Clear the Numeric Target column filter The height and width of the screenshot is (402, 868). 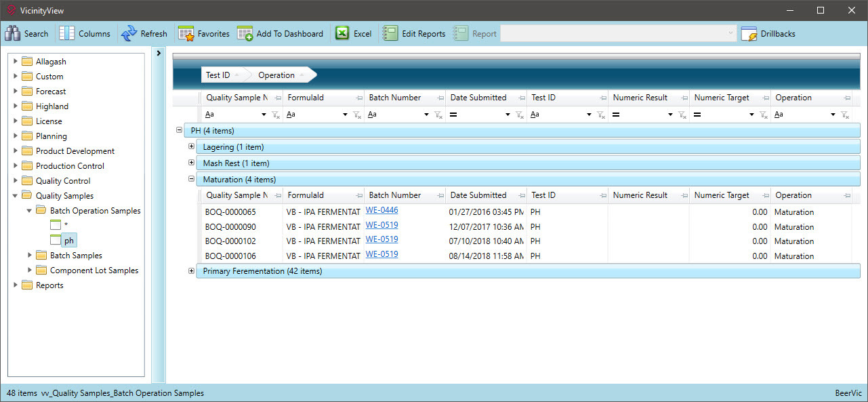(x=764, y=115)
